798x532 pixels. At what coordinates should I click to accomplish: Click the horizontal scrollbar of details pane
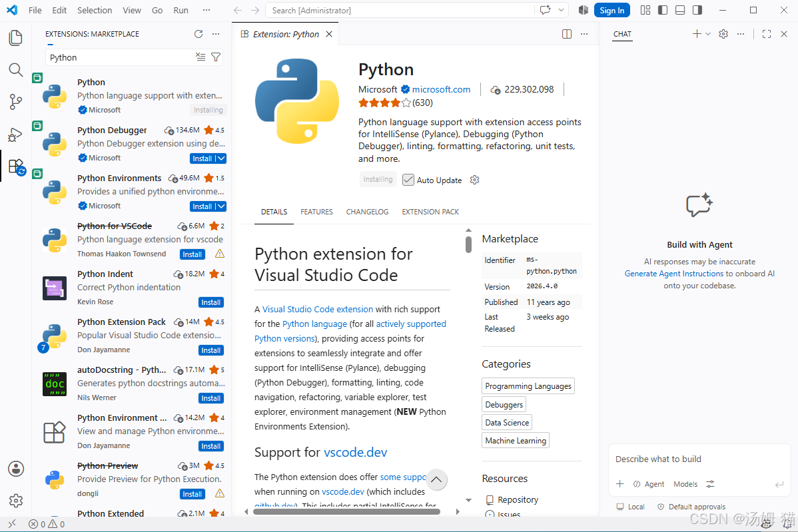pyautogui.click(x=346, y=511)
